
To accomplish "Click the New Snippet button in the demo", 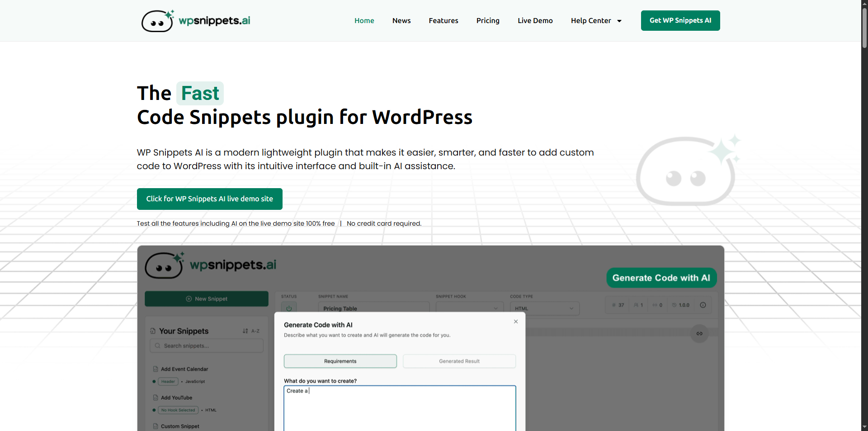I will 207,299.
